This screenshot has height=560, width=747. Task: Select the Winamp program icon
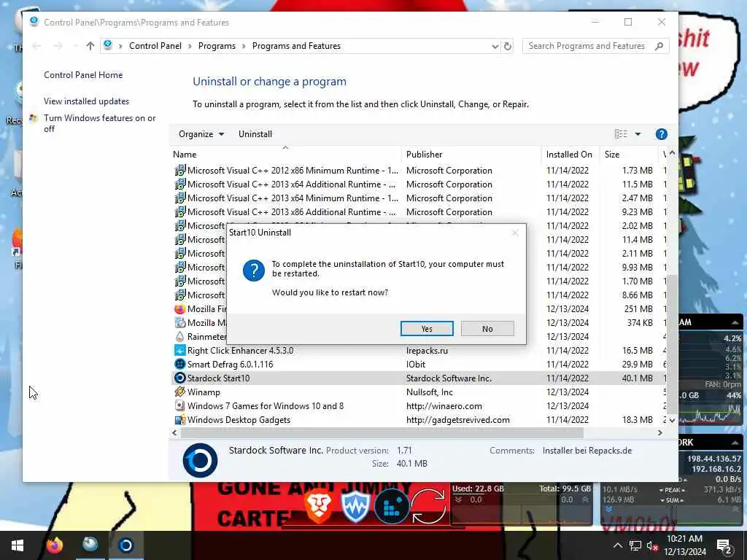tap(179, 392)
